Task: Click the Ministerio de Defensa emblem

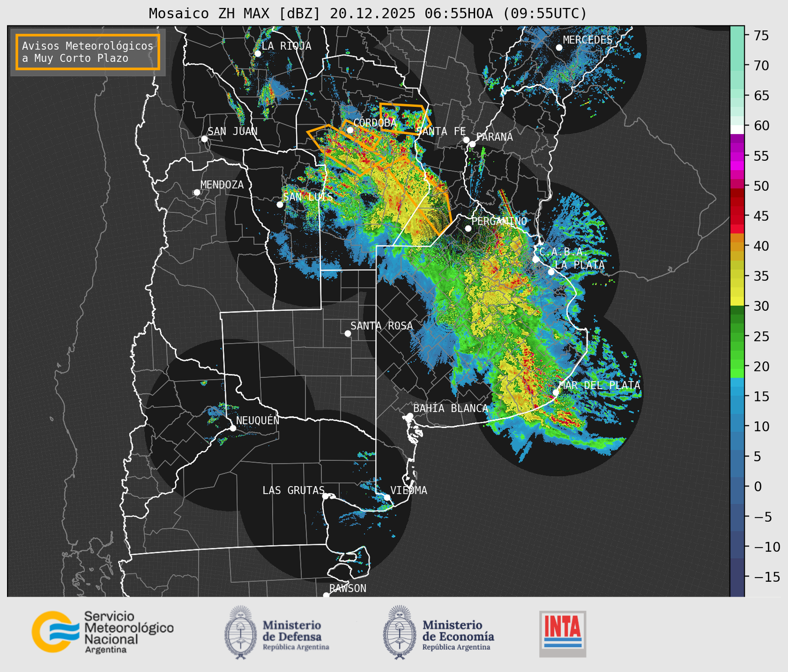Action: [x=241, y=633]
